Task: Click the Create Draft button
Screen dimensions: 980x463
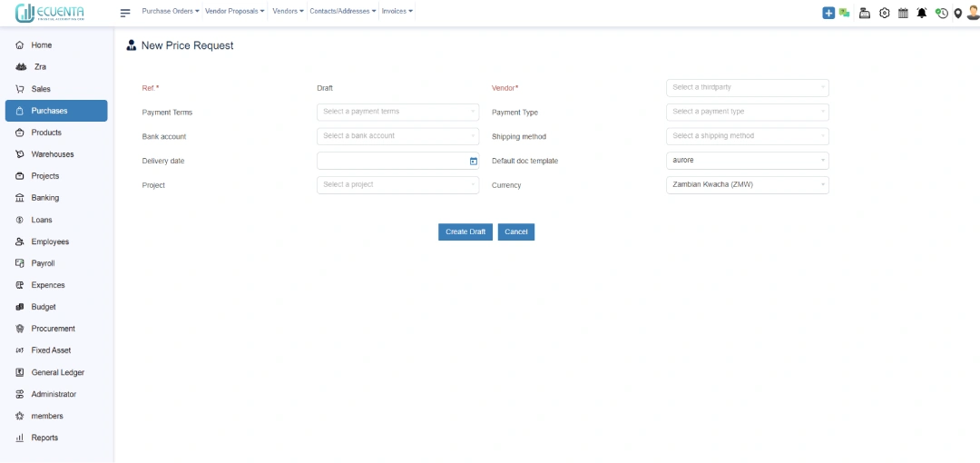Action: 465,231
